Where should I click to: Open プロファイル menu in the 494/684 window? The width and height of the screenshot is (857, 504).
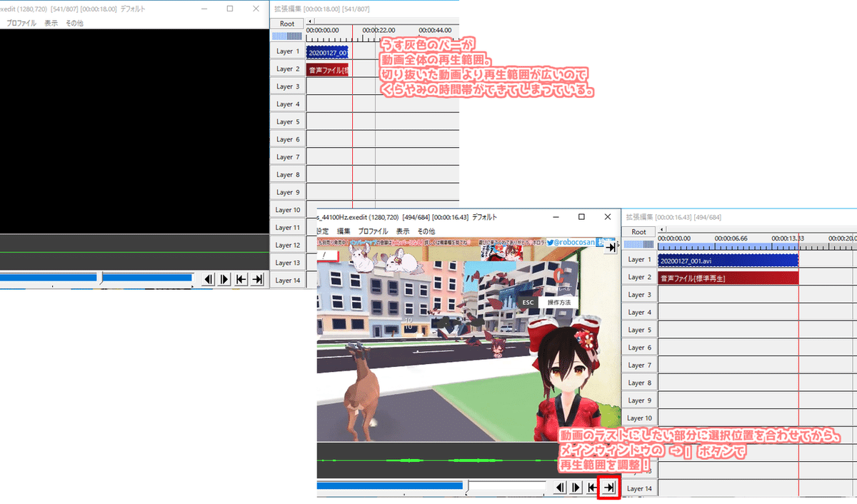point(373,231)
